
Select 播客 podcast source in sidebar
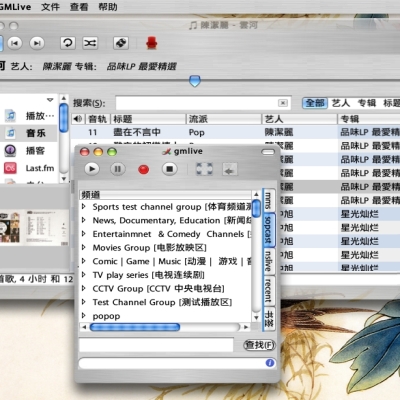point(29,151)
